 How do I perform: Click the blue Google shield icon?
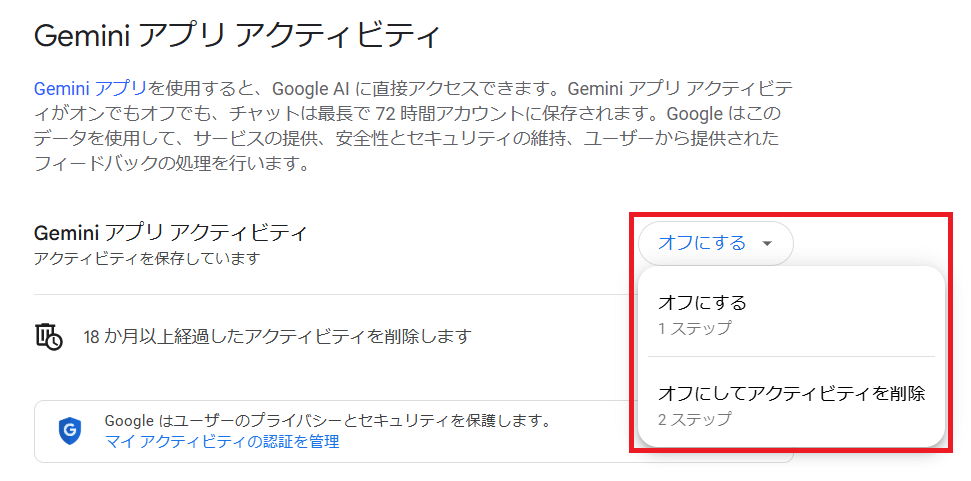click(x=69, y=430)
